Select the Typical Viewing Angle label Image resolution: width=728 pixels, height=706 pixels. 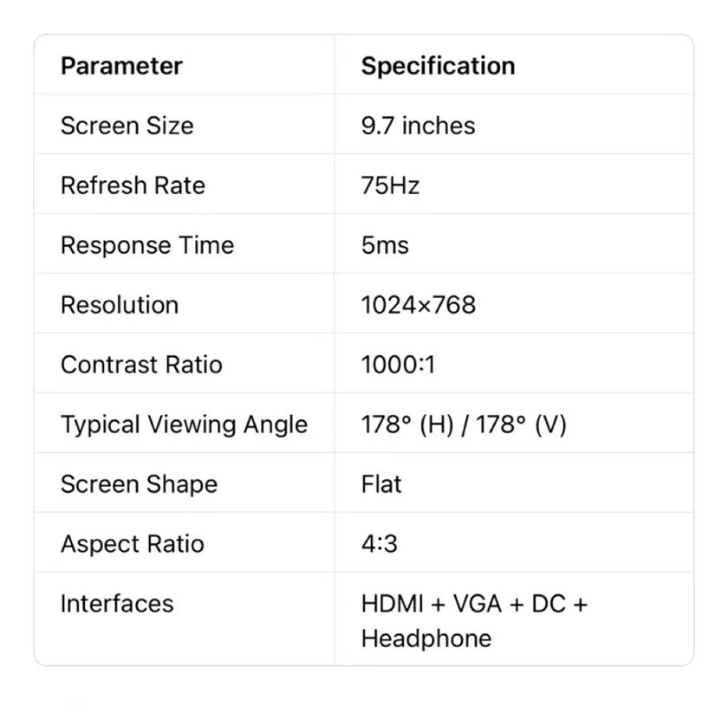pyautogui.click(x=184, y=424)
